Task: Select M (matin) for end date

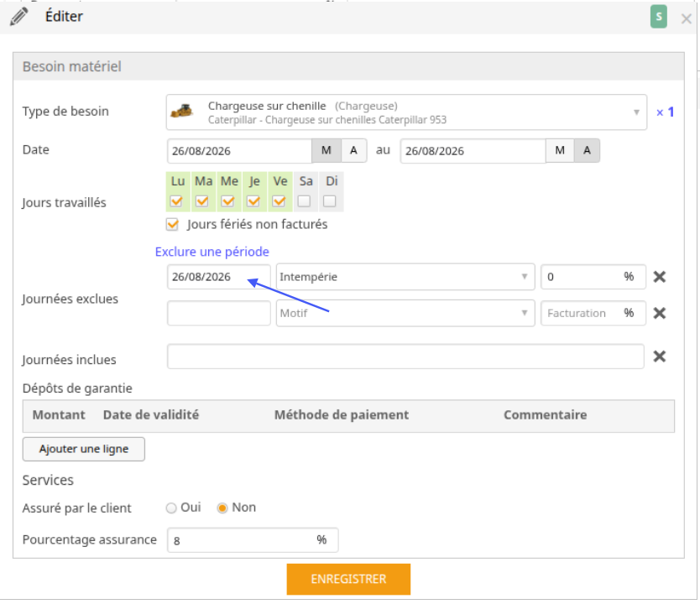Action: click(x=560, y=150)
